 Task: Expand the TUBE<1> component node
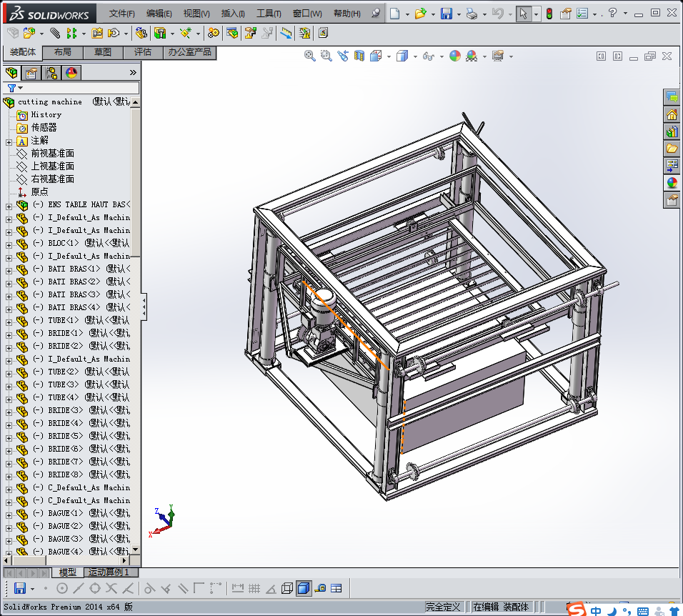(9, 322)
